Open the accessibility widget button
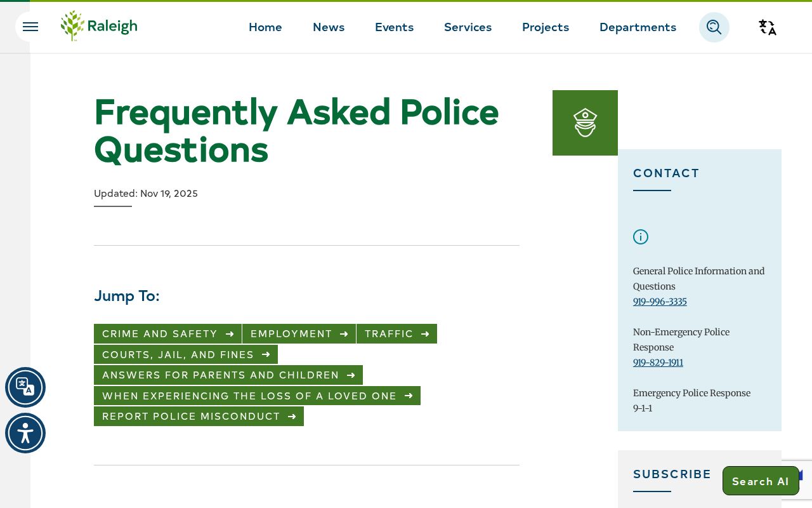The image size is (812, 508). (x=25, y=433)
